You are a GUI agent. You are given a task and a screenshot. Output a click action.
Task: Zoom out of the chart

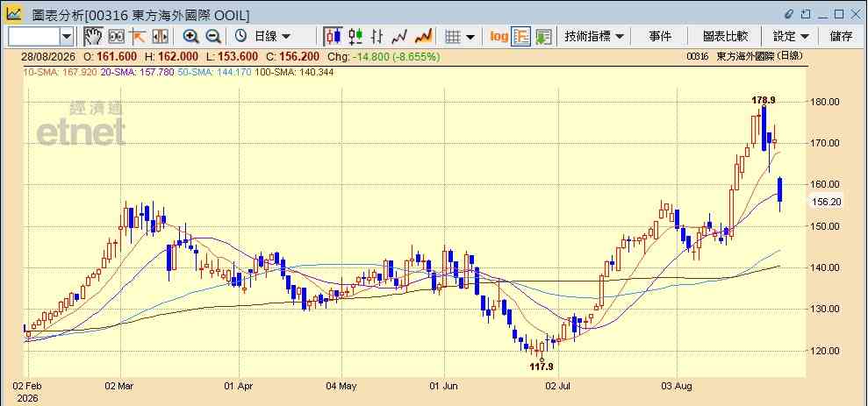click(x=213, y=37)
